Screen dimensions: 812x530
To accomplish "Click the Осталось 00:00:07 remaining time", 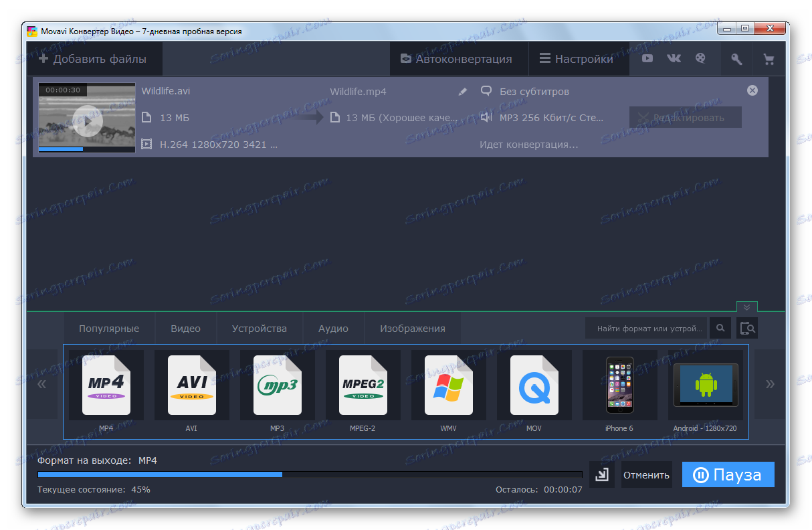I will tap(539, 490).
